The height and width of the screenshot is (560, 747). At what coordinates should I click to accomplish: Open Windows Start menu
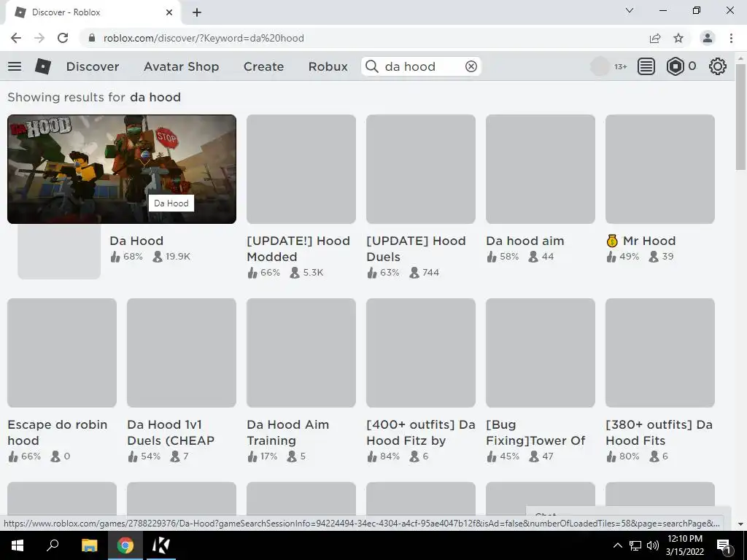[18, 545]
